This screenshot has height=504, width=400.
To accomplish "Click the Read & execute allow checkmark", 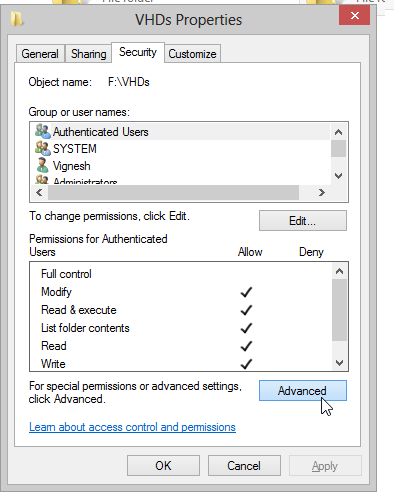I will click(x=246, y=310).
